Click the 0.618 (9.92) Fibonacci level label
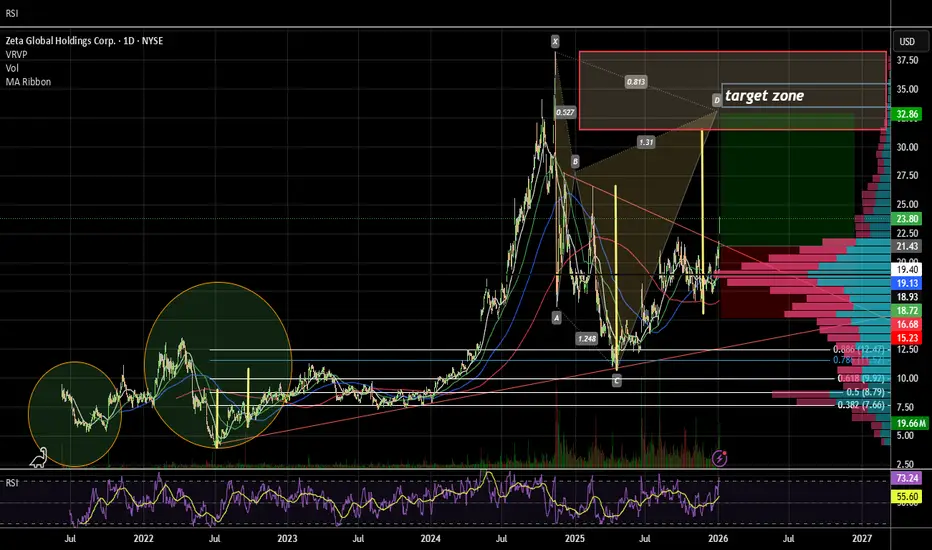The height and width of the screenshot is (550, 932). pos(861,378)
